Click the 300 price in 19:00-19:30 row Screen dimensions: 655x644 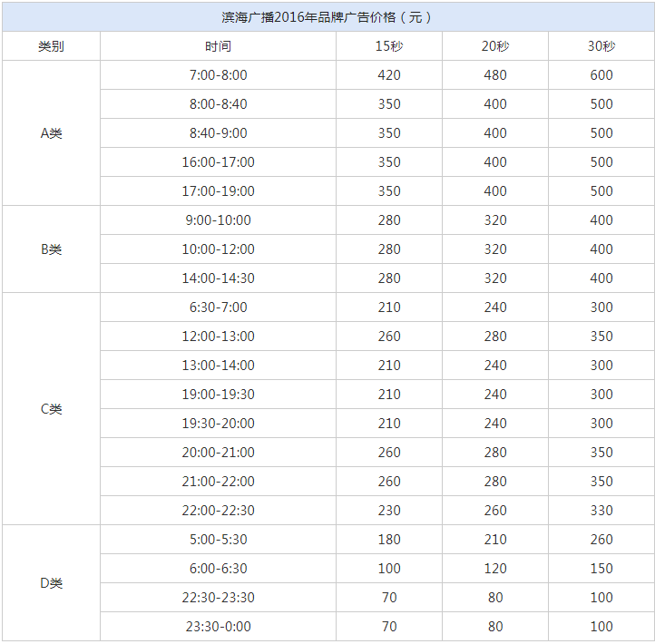pyautogui.click(x=601, y=395)
